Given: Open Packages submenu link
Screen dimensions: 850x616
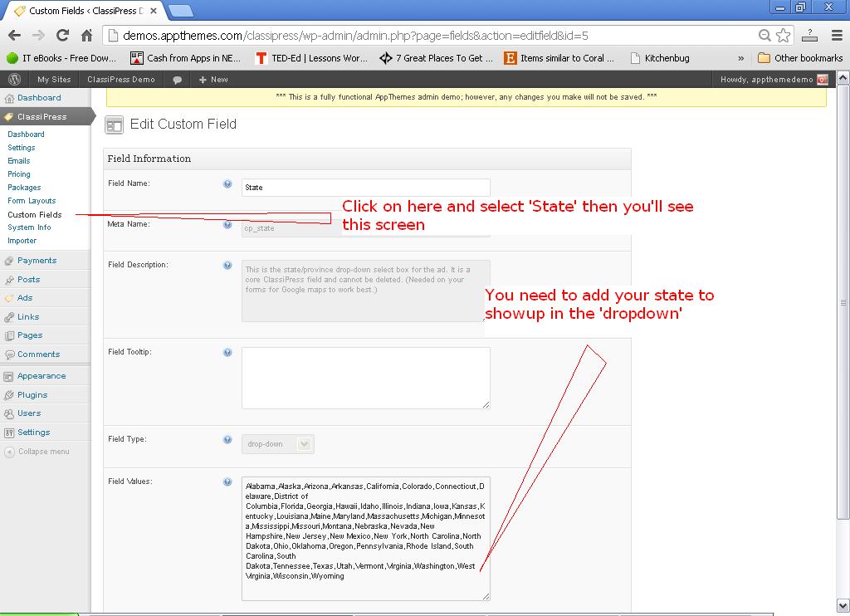Looking at the screenshot, I should 24,188.
